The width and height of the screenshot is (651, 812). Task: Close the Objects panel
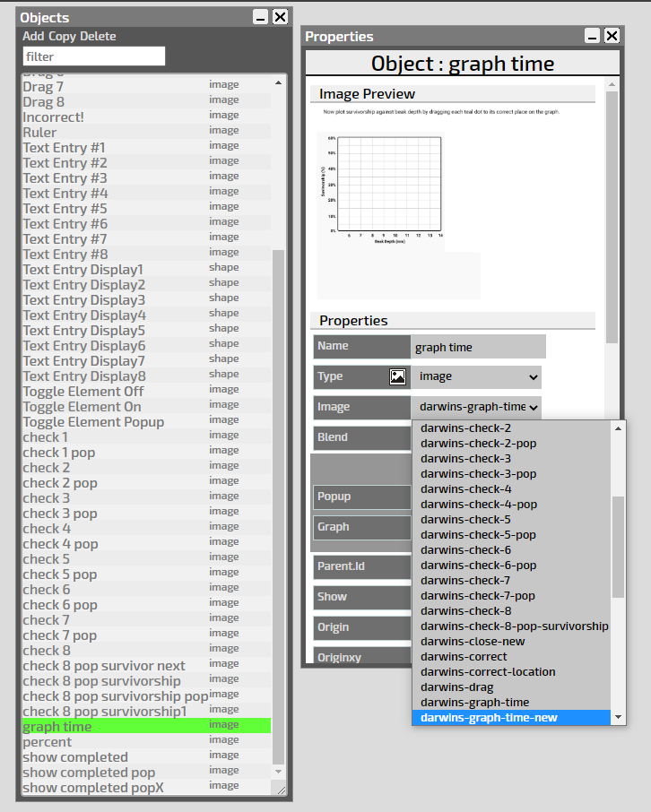280,17
